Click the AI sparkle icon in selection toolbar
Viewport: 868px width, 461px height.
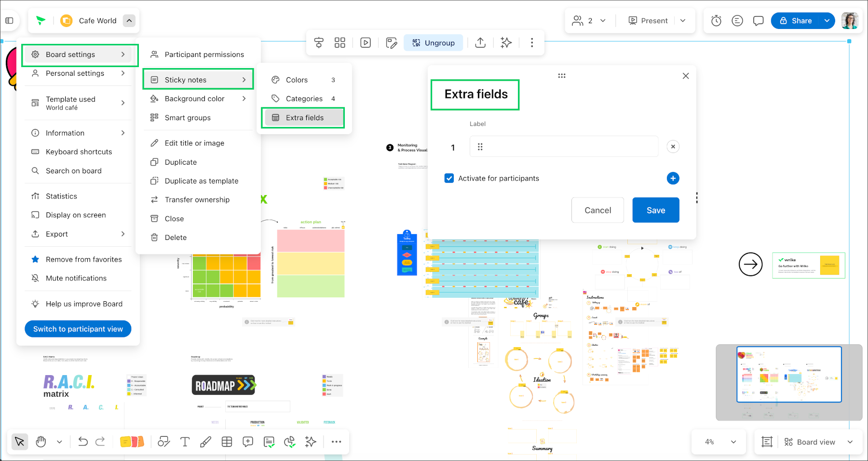(506, 43)
